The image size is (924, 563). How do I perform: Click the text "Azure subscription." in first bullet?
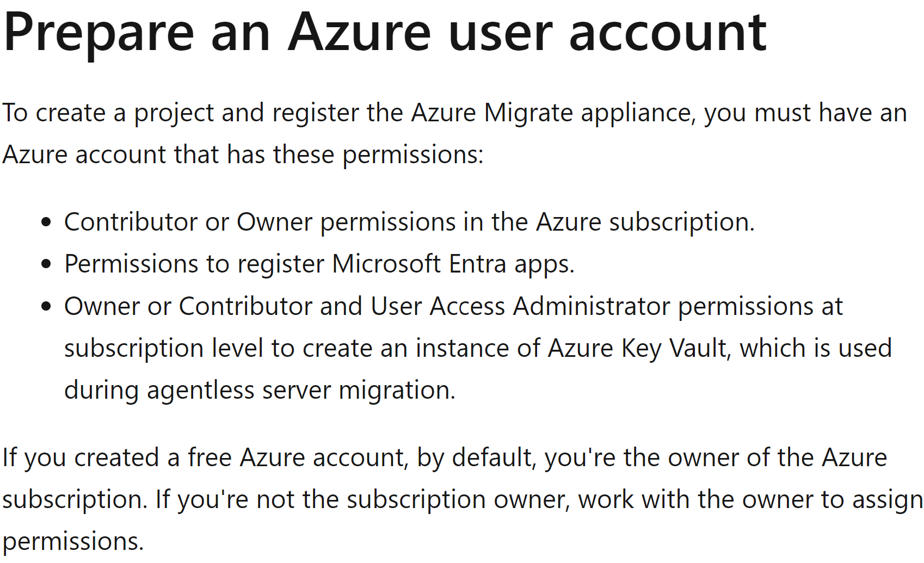coord(645,222)
